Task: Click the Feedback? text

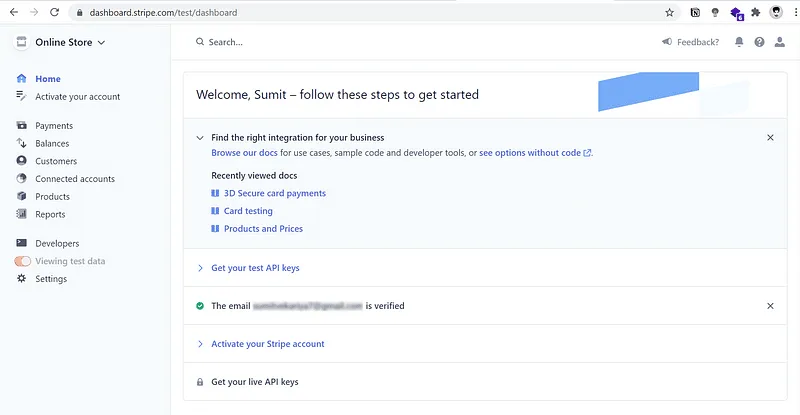Action: pos(698,42)
